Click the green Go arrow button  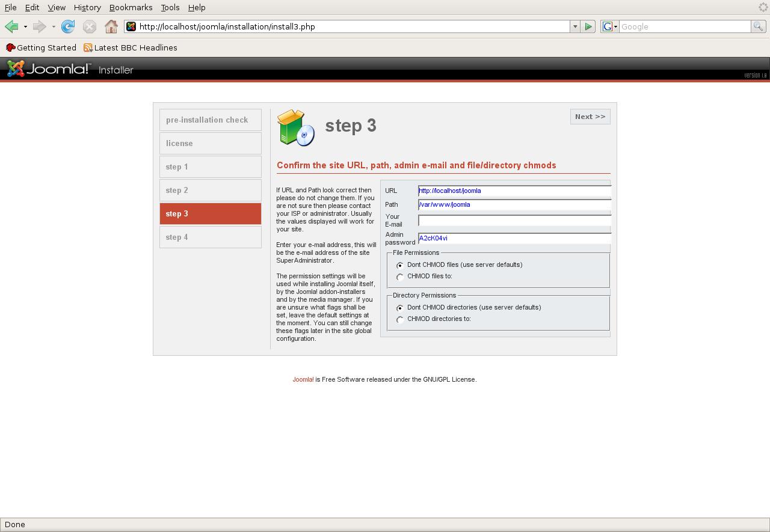(588, 26)
